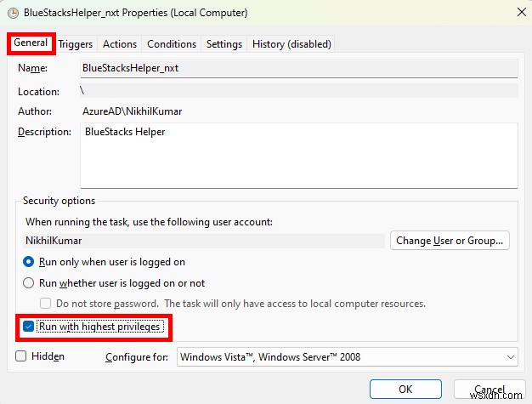This screenshot has width=532, height=404.
Task: Click the Cancel button
Action: [x=490, y=389]
